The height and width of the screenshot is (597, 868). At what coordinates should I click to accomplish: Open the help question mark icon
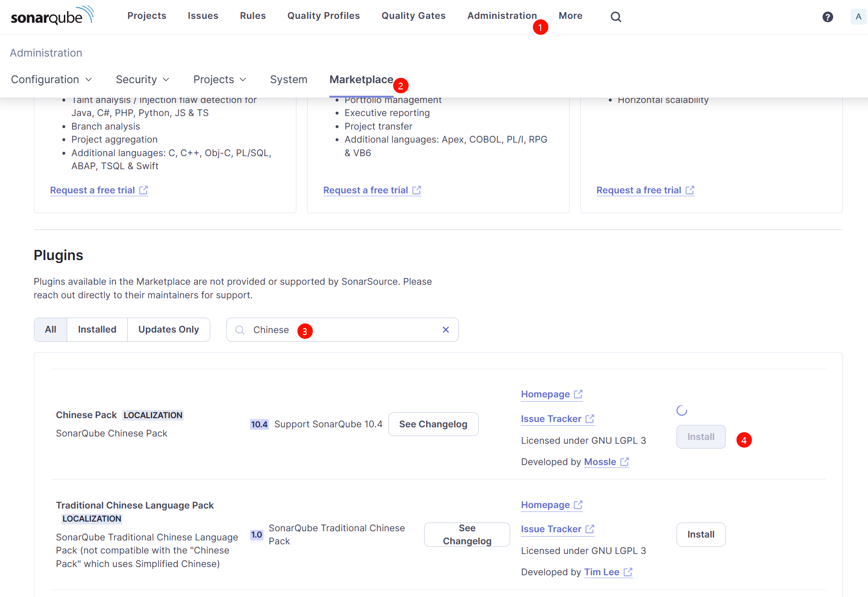click(827, 17)
